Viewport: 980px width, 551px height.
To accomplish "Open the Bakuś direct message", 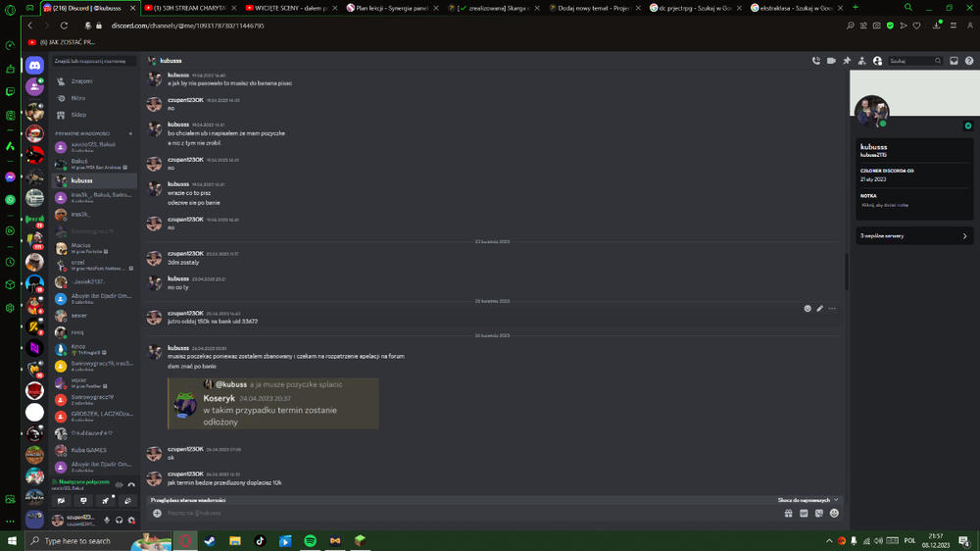I will pyautogui.click(x=94, y=164).
